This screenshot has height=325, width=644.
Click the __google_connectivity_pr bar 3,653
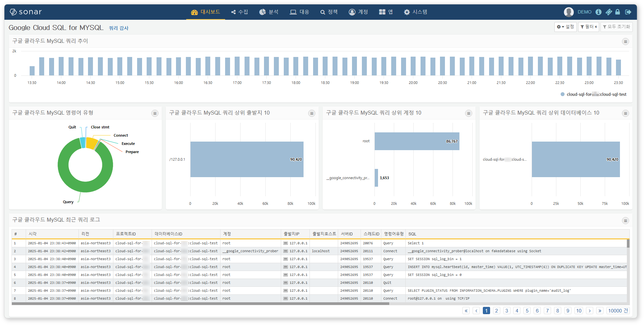pos(376,178)
